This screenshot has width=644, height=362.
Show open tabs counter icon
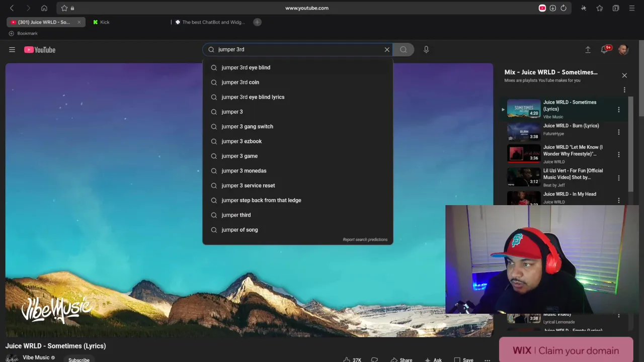[615, 8]
